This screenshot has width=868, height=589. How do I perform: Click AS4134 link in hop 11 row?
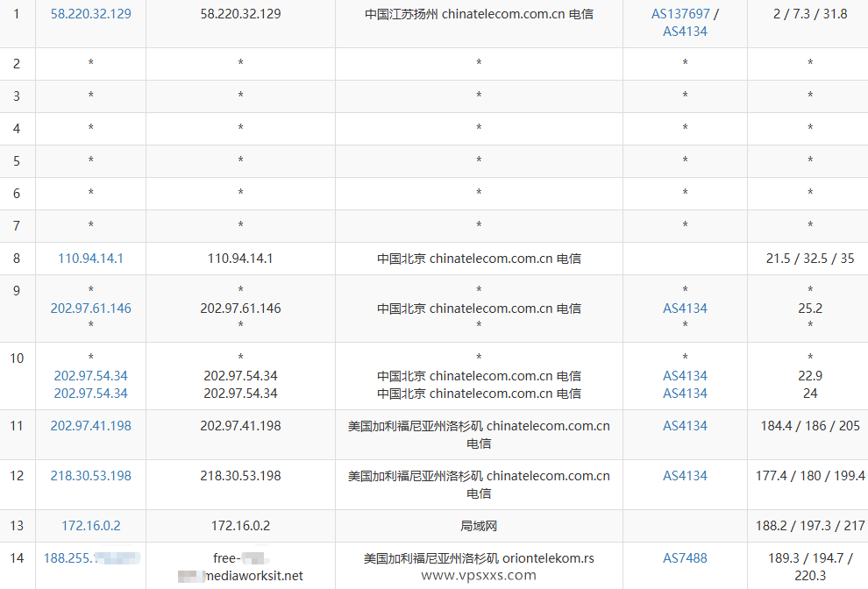click(x=685, y=426)
